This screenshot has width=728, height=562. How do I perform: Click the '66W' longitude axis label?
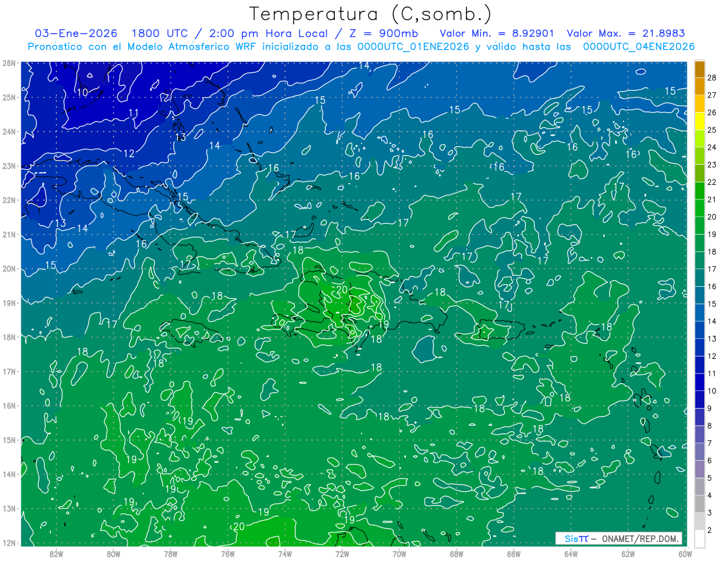pos(514,554)
